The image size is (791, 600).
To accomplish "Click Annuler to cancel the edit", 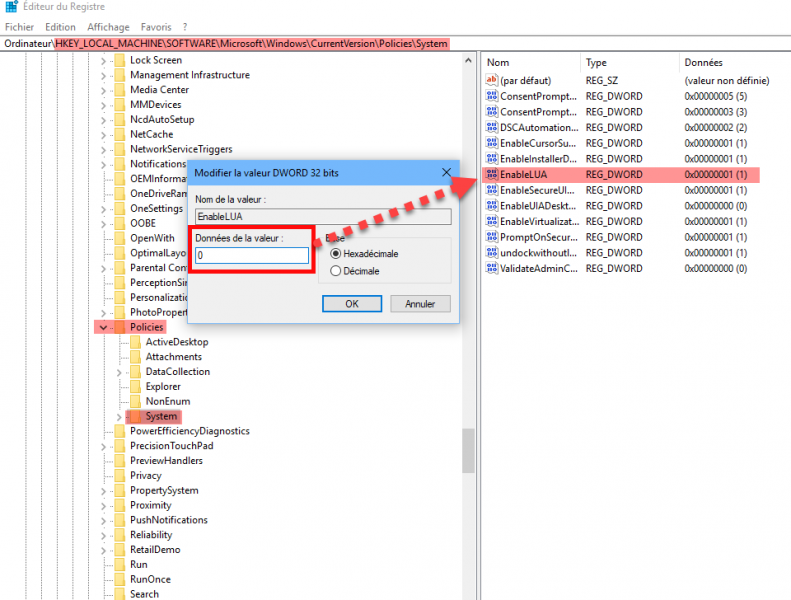I will coord(420,304).
